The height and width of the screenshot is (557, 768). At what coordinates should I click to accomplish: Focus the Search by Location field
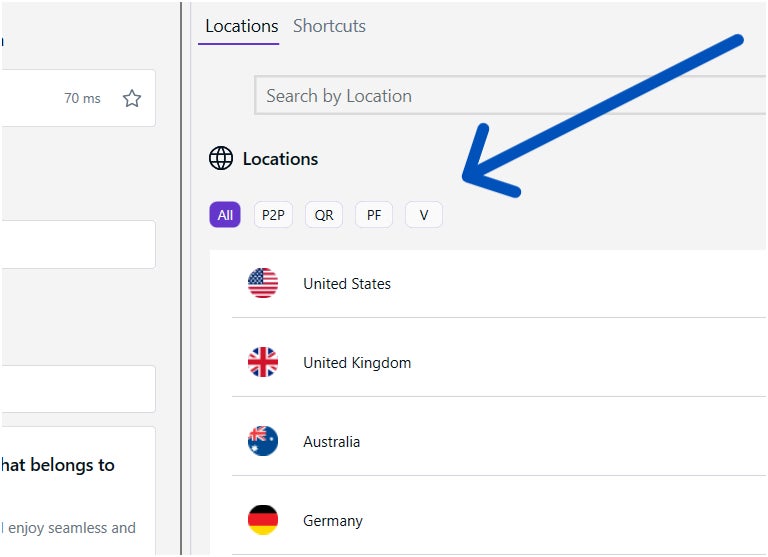510,96
